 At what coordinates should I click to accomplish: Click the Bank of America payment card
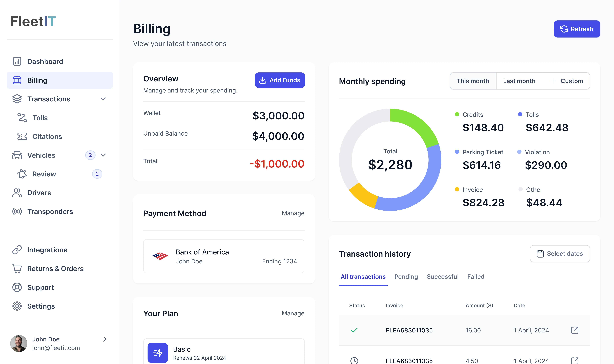click(x=224, y=256)
